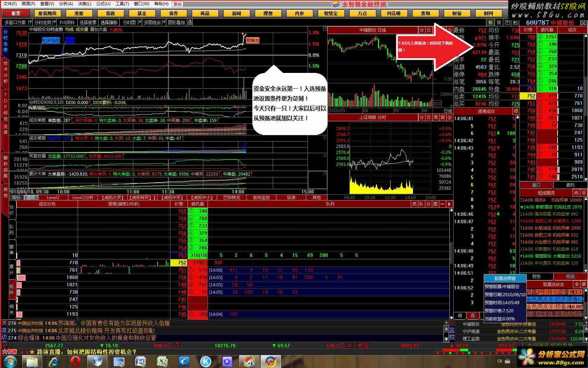Click the circled 4 icon on 上证指数 header

(x=450, y=118)
